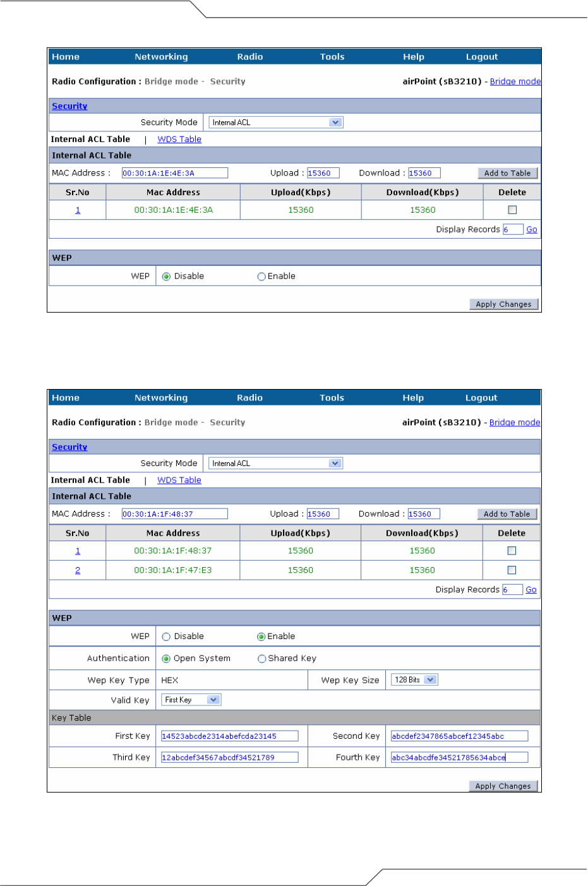This screenshot has width=588, height=886.
Task: Open Networking menu in bottom panel
Action: point(161,398)
